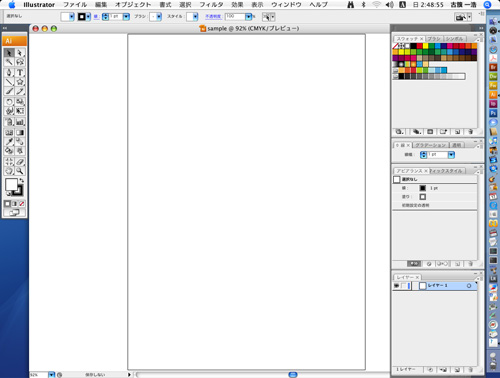The image size is (500, 378).
Task: Open the fill color dropdown in control bar
Action: click(72, 16)
